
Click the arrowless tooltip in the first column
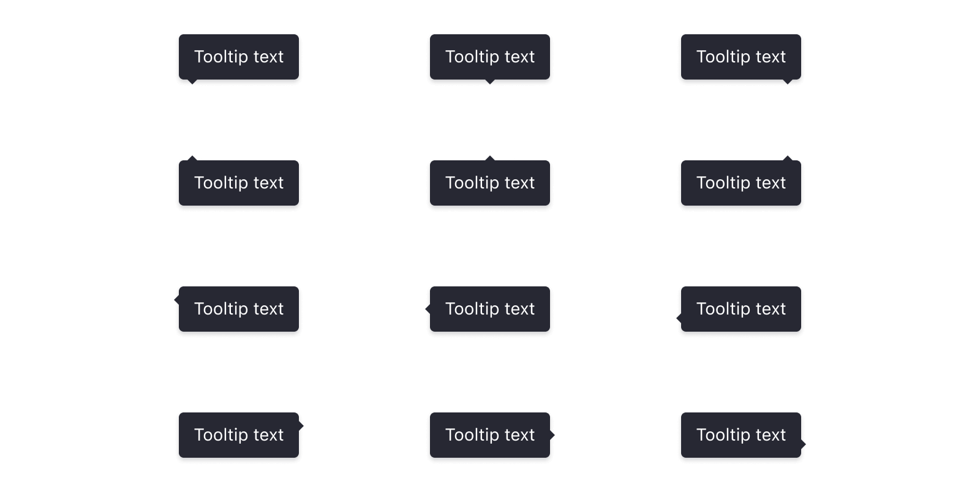click(x=239, y=59)
